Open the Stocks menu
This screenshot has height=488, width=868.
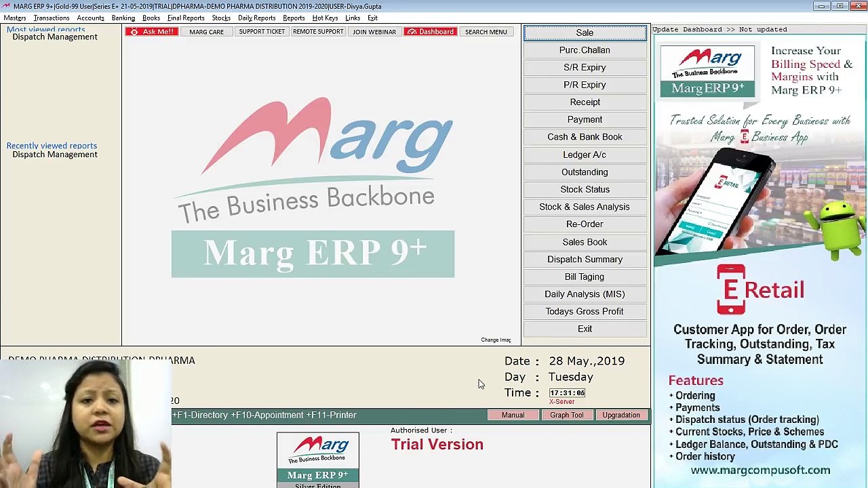pyautogui.click(x=221, y=18)
